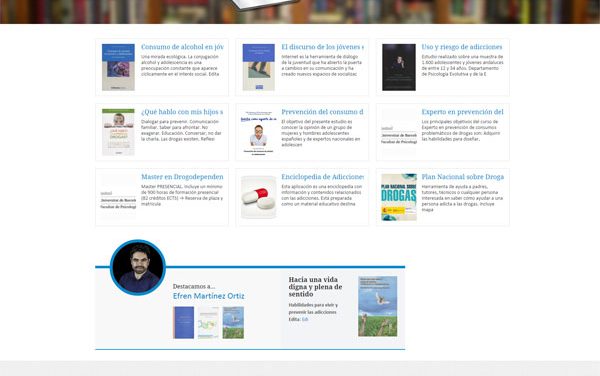600x376 pixels.
Task: Click the description starting 'Esta aplicación es una enciclopedia'
Action: tap(322, 195)
